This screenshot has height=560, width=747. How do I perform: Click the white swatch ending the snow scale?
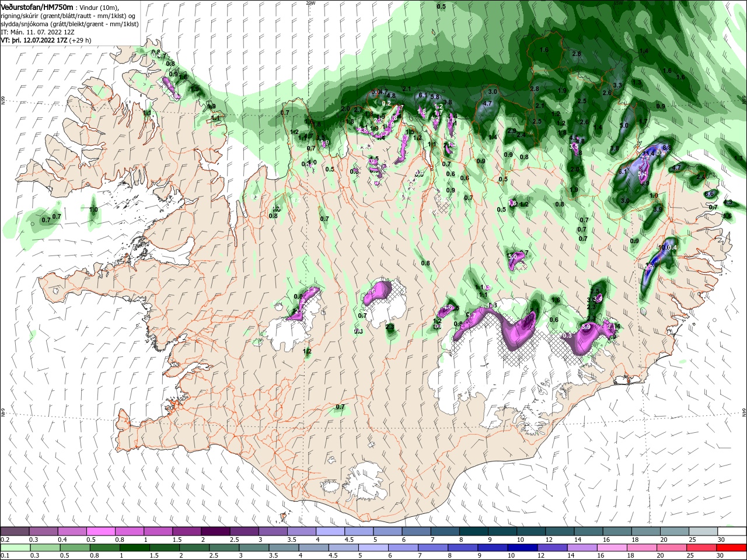point(732,531)
